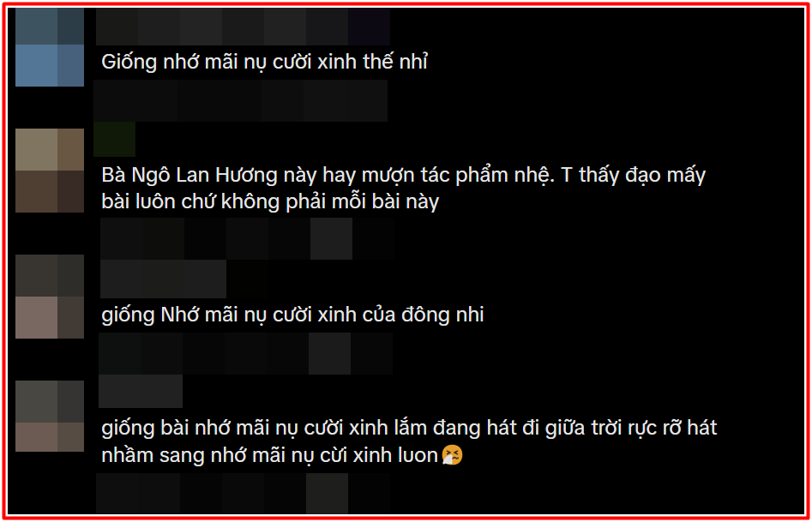812x522 pixels.
Task: Open the brown avatar beside the Ngô Lan Hương comment
Action: [x=50, y=171]
